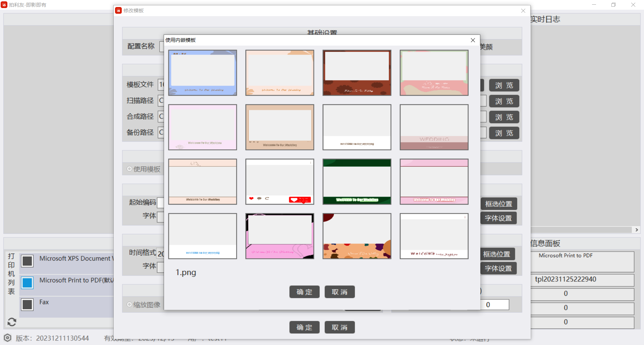Click the refresh printer list icon
This screenshot has width=644, height=345.
12,322
